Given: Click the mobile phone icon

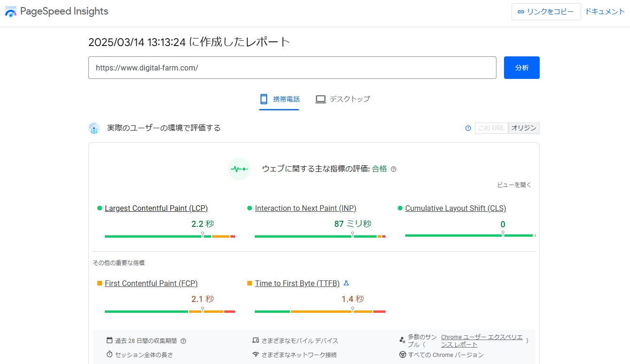Looking at the screenshot, I should pos(264,99).
